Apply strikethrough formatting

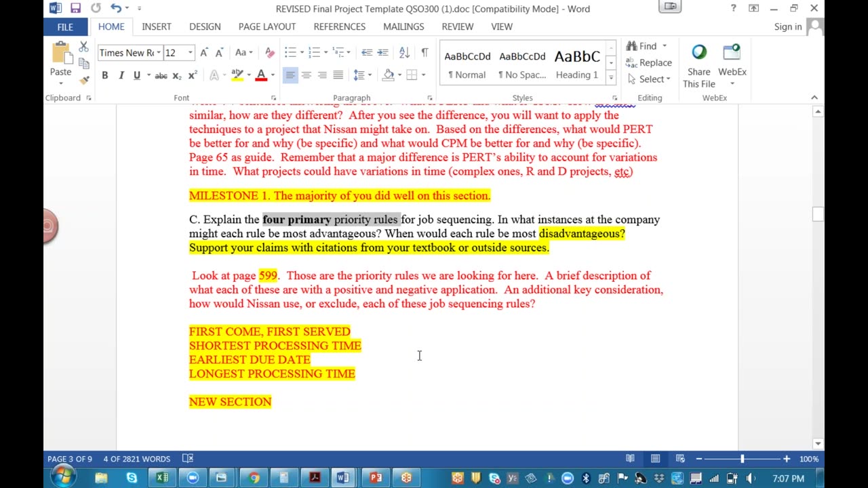click(161, 75)
